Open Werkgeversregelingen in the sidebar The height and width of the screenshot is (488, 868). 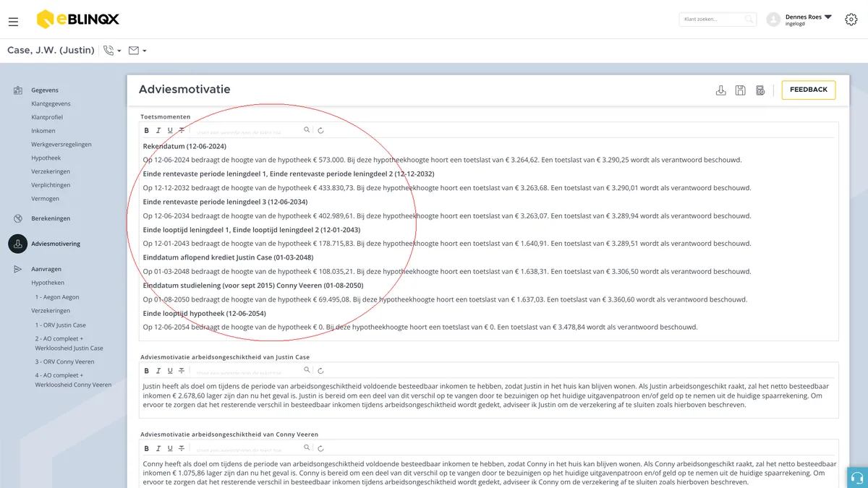pos(61,145)
